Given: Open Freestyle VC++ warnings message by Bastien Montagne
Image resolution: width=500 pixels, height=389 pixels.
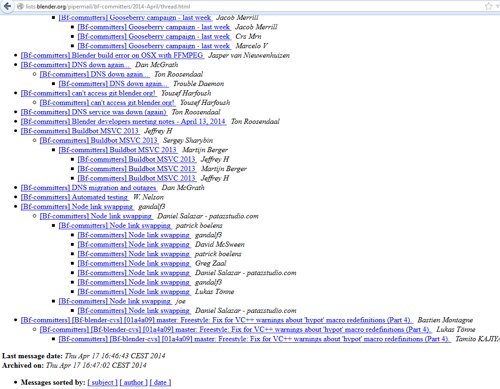Looking at the screenshot, I should tap(217, 320).
